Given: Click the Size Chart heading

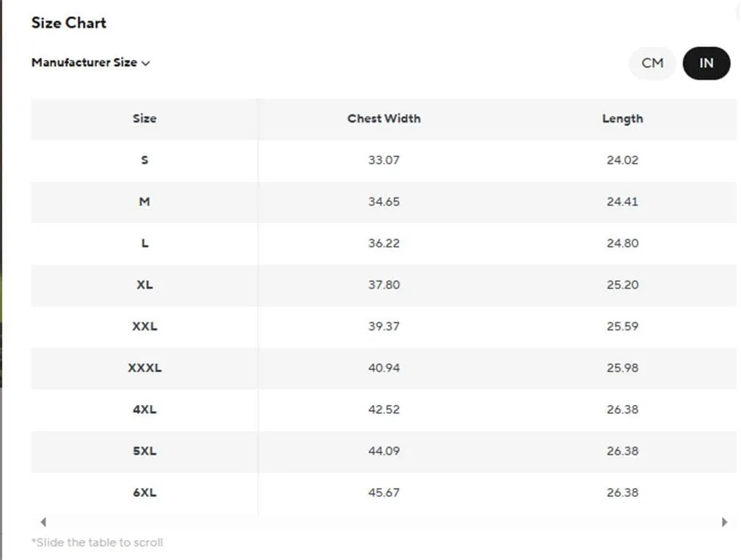Looking at the screenshot, I should pos(69,23).
